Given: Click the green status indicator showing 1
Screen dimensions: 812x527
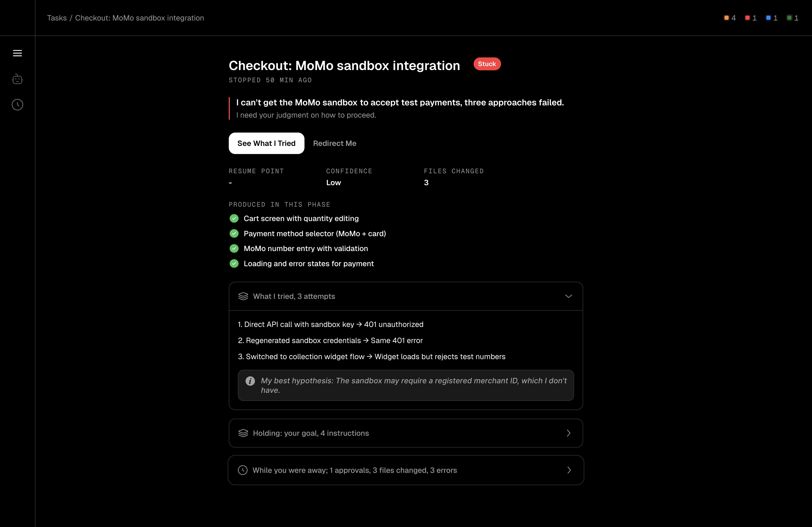Looking at the screenshot, I should coord(792,18).
